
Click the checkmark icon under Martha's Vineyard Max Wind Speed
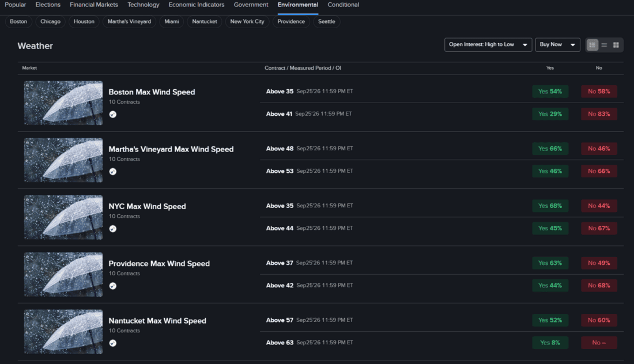tap(113, 172)
